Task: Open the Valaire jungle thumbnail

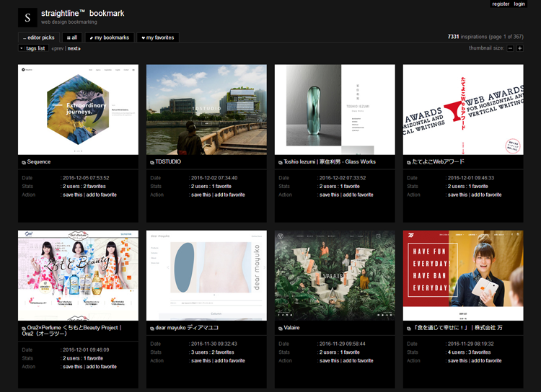Action: pyautogui.click(x=335, y=275)
